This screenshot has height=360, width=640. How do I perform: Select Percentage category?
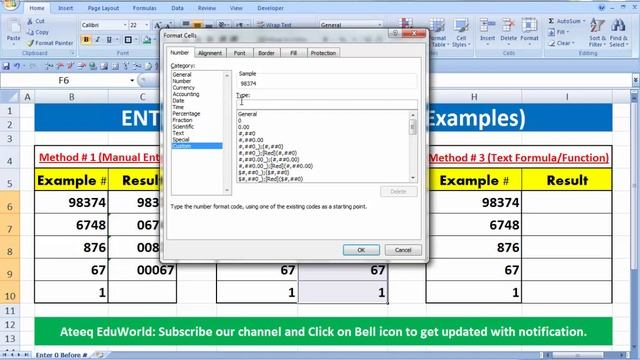pos(186,113)
